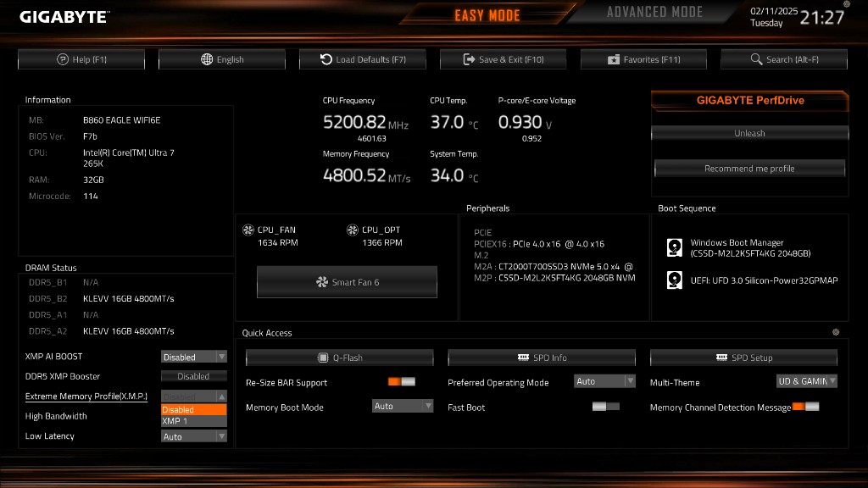Click the CPU_FAN fan icon
The width and height of the screenshot is (868, 488).
[248, 230]
